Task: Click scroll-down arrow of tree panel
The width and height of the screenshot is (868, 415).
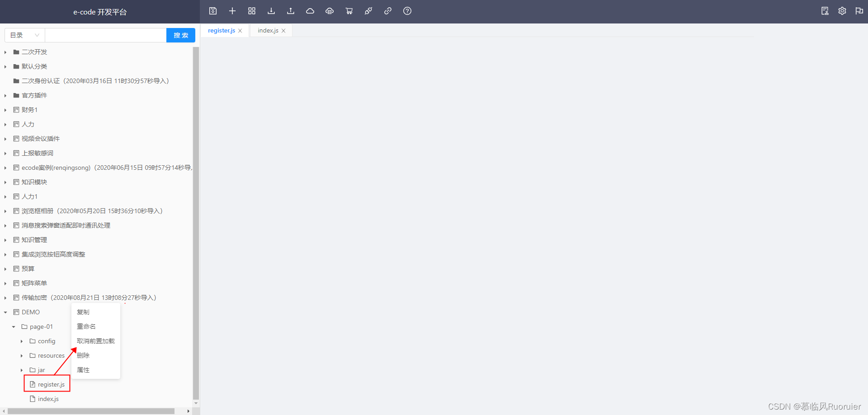Action: point(196,403)
